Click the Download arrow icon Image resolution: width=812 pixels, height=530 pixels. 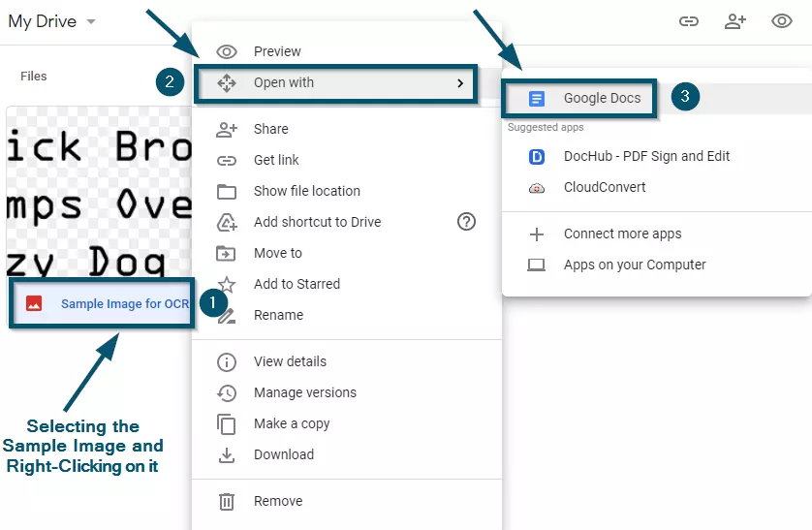tap(227, 455)
